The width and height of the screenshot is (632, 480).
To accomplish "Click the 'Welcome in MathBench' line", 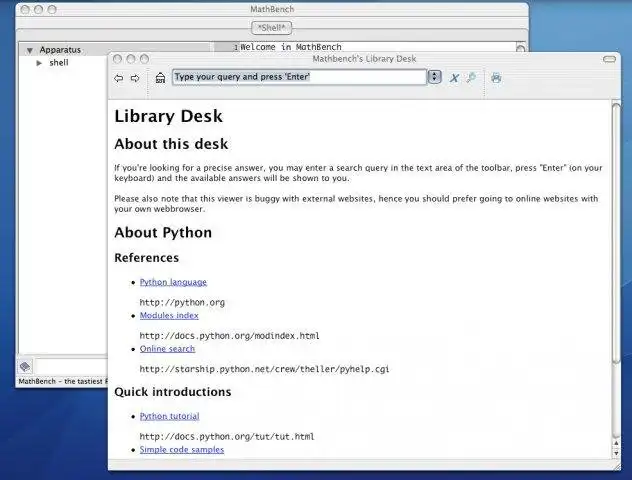I will (291, 47).
